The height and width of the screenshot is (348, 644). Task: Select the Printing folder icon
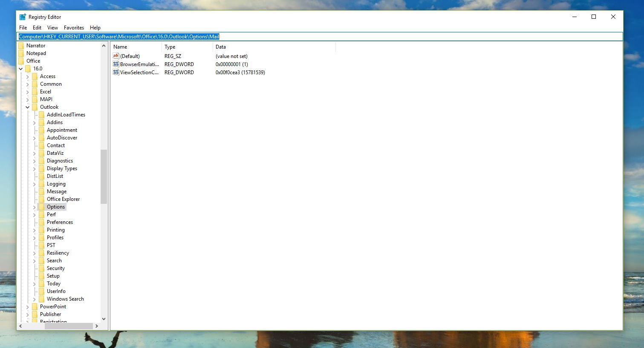pyautogui.click(x=41, y=230)
